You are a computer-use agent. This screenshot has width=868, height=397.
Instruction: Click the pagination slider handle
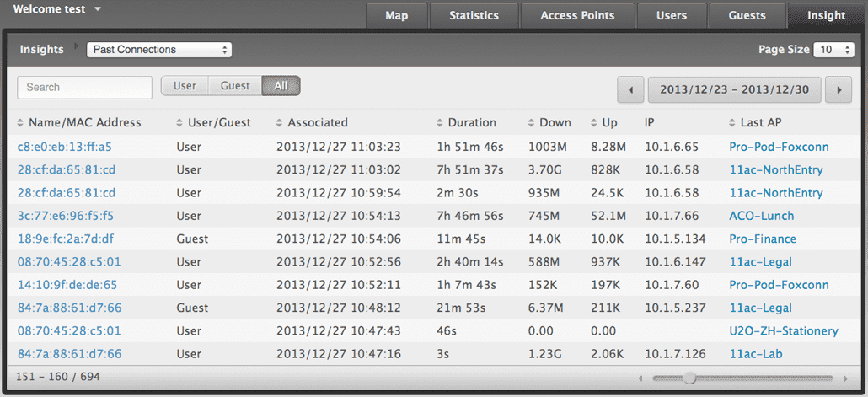click(x=689, y=378)
